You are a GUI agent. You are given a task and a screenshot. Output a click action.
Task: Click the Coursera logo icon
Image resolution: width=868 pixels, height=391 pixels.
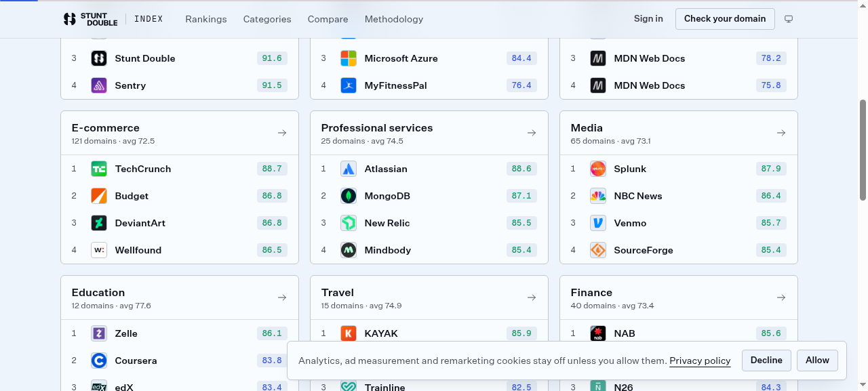[99, 361]
